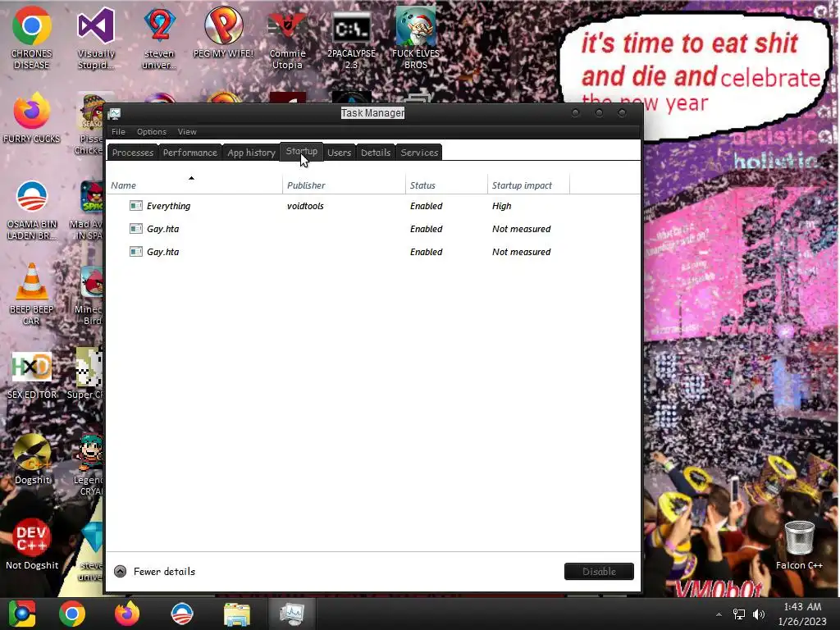840x630 pixels.
Task: Click the Enabled status of the Everything row
Action: pyautogui.click(x=427, y=206)
